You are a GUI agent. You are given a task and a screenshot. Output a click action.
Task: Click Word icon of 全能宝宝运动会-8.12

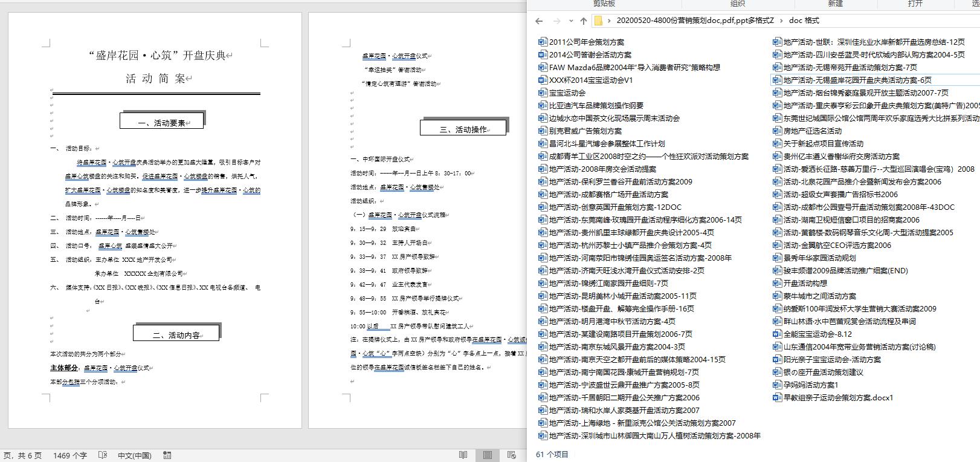(x=778, y=334)
